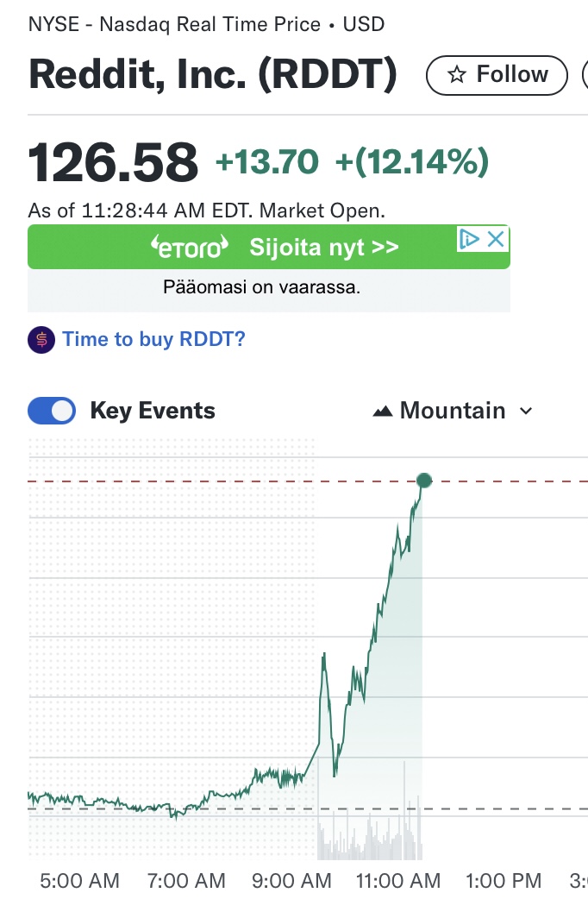
Task: Click the chevron next to Mountain
Action: pyautogui.click(x=526, y=411)
